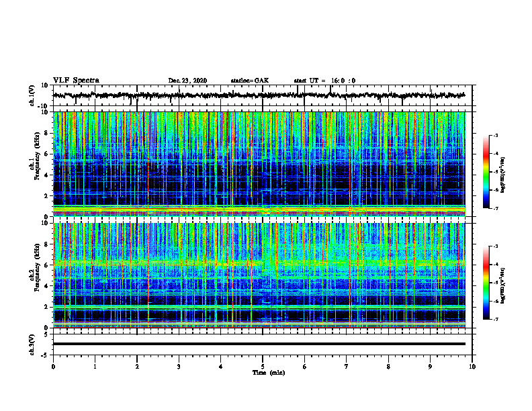Click the "ch.3(V)" axis label
This screenshot has width=532, height=411.
[32, 345]
